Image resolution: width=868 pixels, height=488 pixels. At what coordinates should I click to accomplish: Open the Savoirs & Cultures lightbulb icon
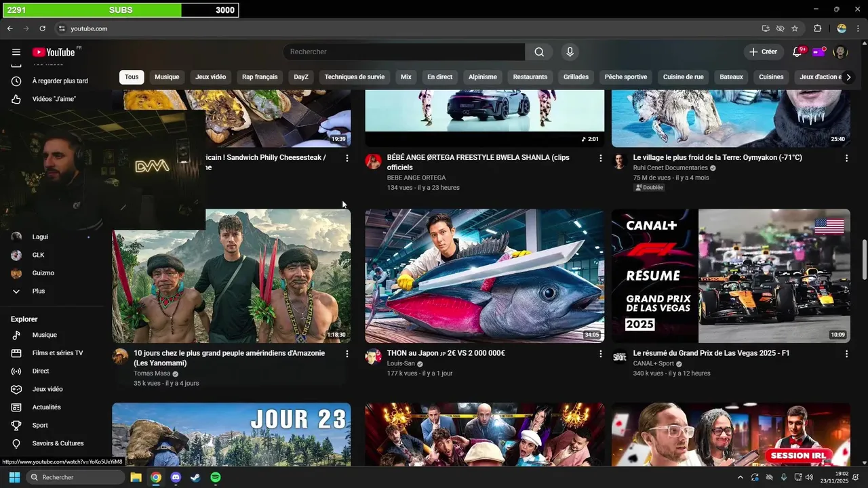click(x=16, y=443)
